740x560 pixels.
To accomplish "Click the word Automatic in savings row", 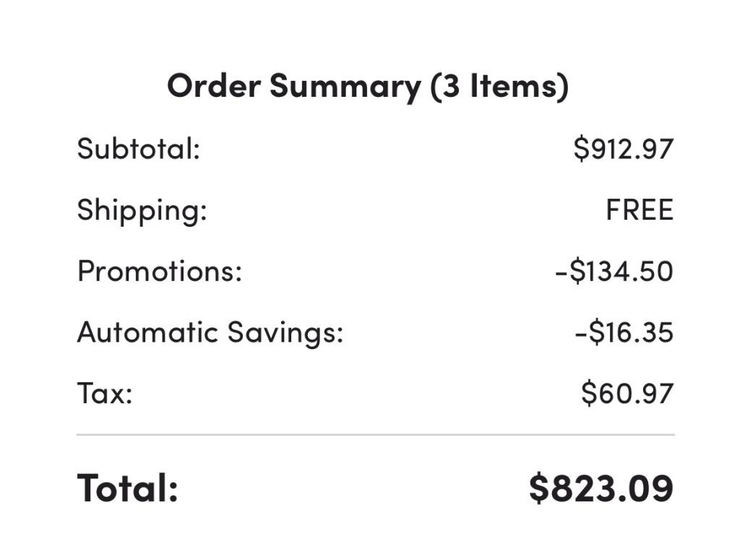I will click(x=147, y=332).
